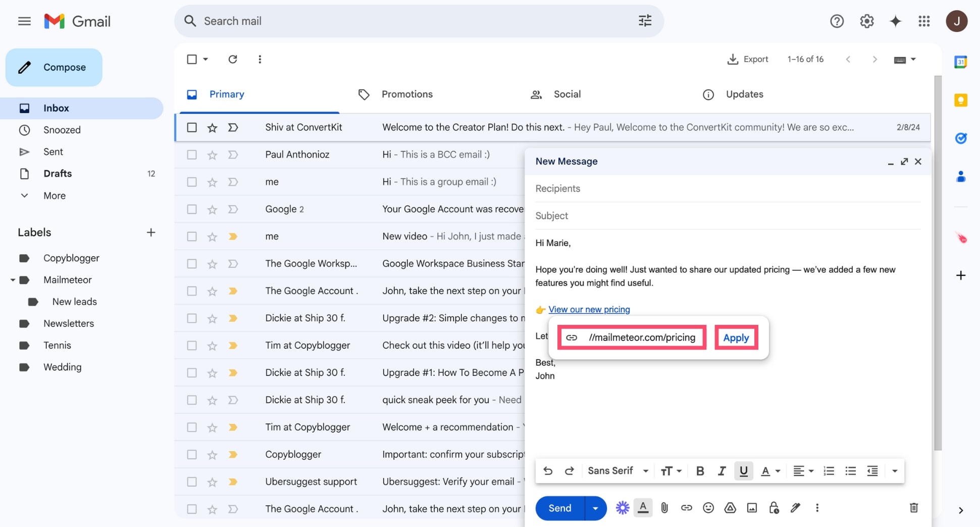
Task: Open the main menu hamburger icon
Action: click(24, 21)
